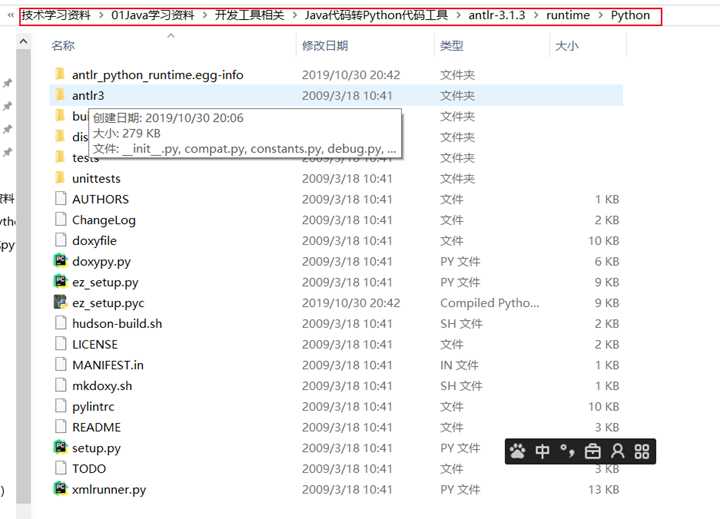
Task: Navigate to 01Java学习资料 breadcrumb
Action: 153,15
